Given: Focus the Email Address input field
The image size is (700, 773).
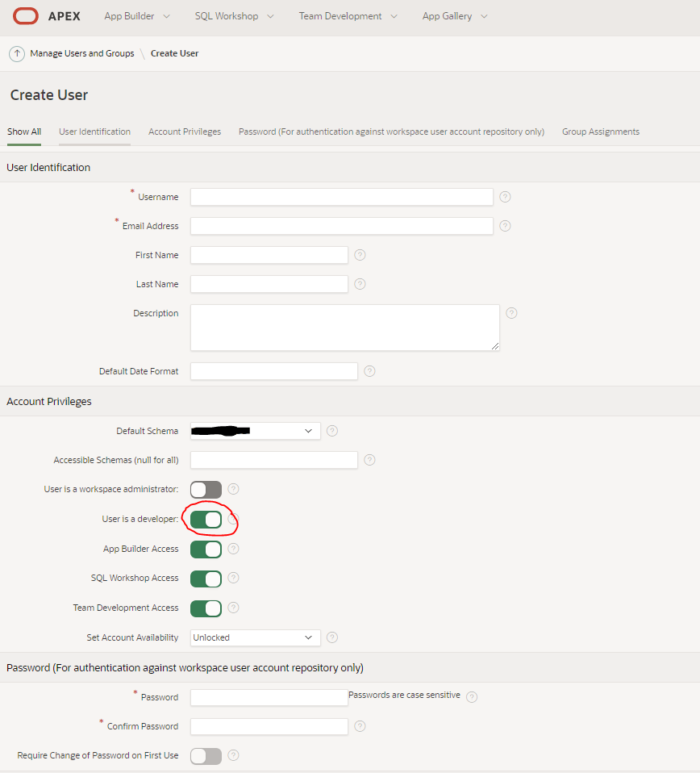Looking at the screenshot, I should point(342,226).
